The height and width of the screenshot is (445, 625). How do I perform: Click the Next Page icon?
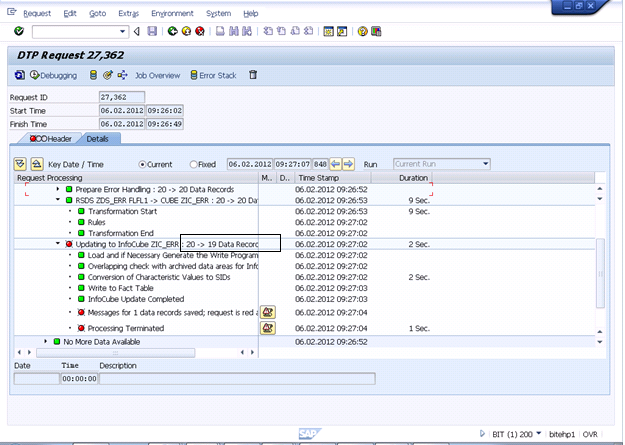point(295,31)
